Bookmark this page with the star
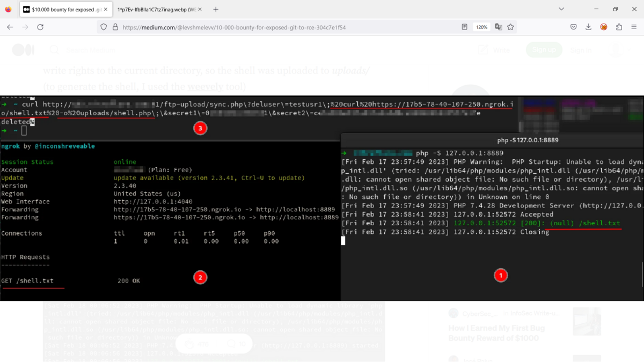Image resolution: width=644 pixels, height=362 pixels. click(x=510, y=27)
